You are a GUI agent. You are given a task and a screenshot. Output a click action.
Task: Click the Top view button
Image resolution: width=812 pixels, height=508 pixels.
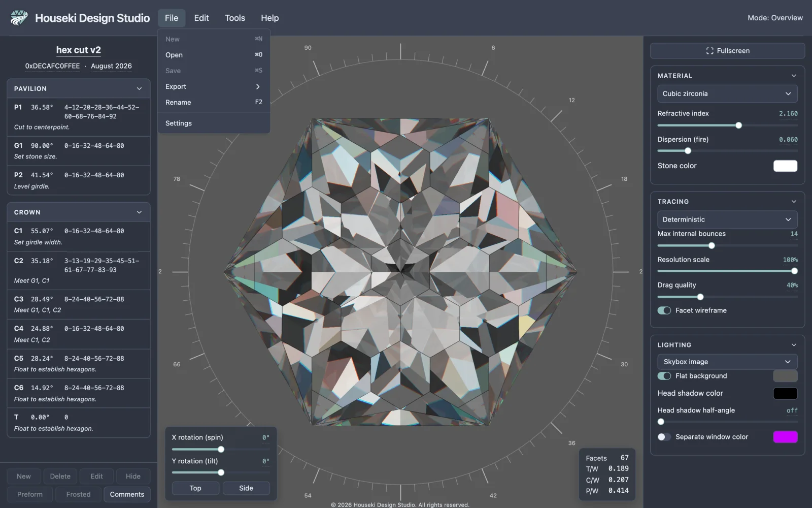pos(195,488)
